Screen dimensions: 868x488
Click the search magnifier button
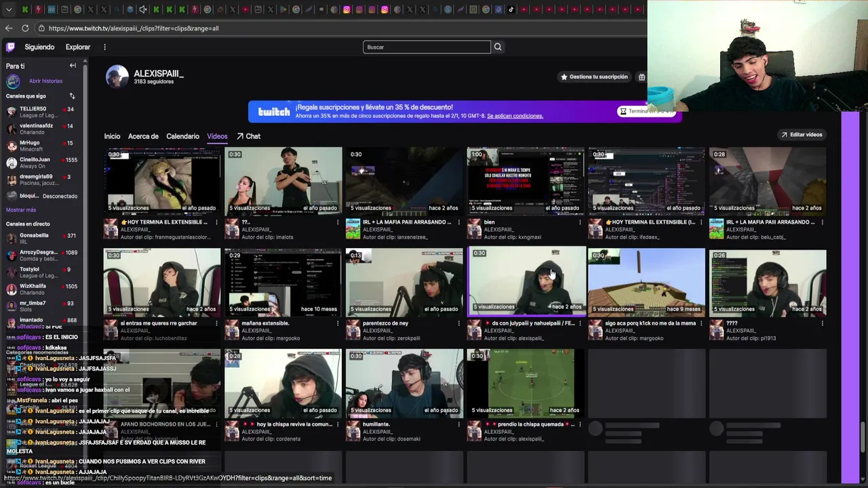coord(498,47)
